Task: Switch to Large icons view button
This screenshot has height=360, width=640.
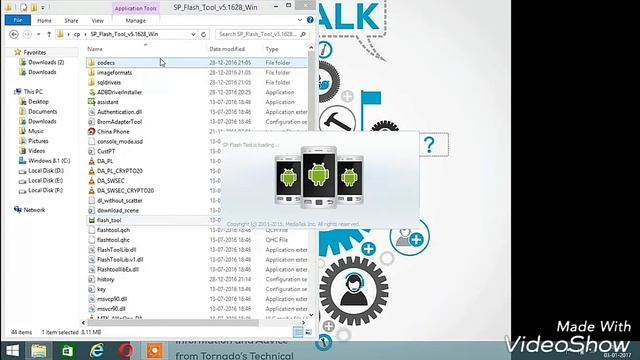Action: 308,332
